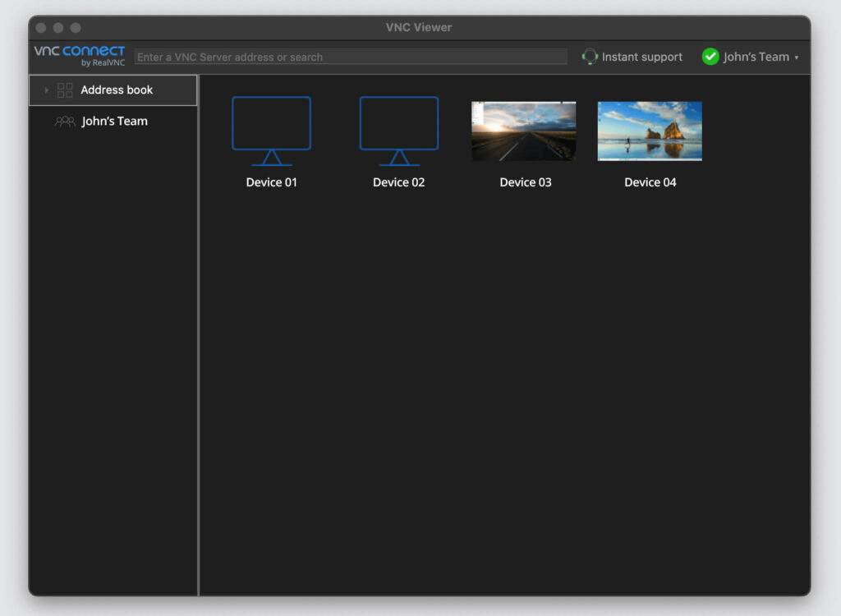
Task: Click John's Team account name in toolbar
Action: [756, 57]
